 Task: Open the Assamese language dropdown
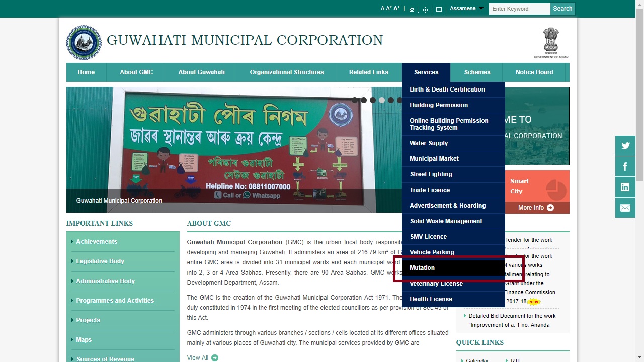[466, 9]
